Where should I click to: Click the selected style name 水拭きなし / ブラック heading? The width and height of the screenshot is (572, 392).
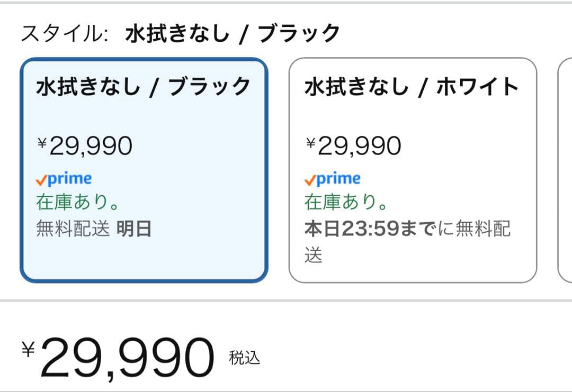point(230,31)
